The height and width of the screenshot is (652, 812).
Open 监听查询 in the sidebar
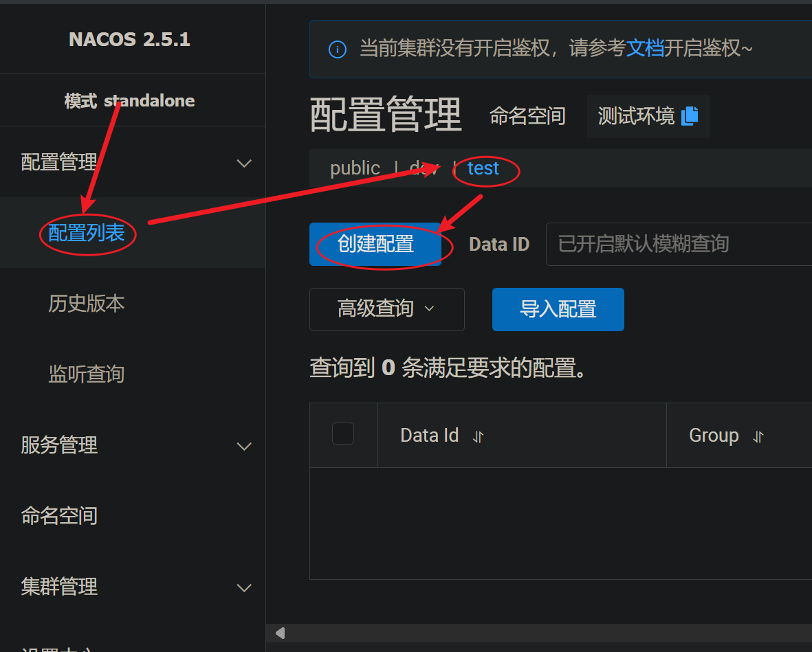[x=86, y=374]
